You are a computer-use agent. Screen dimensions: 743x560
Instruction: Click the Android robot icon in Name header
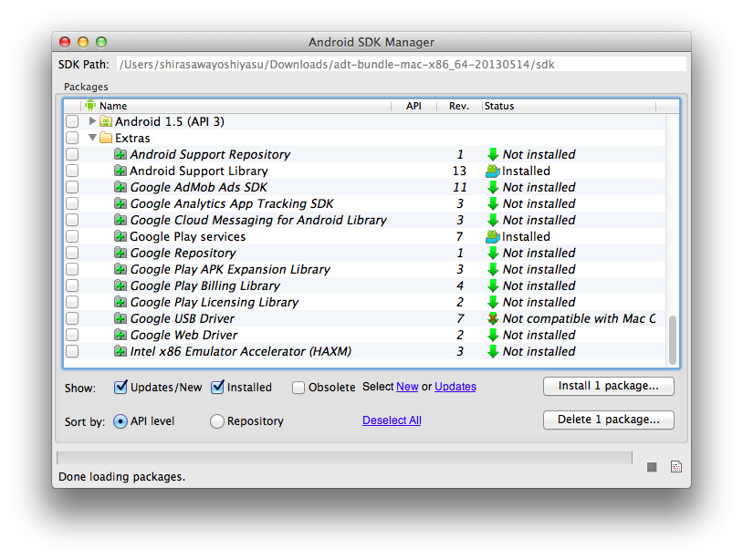click(x=90, y=105)
